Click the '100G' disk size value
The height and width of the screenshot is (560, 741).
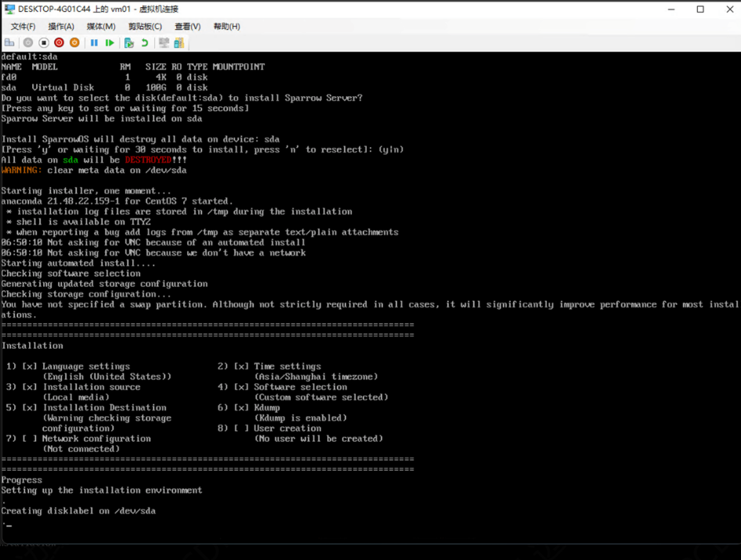tap(156, 88)
